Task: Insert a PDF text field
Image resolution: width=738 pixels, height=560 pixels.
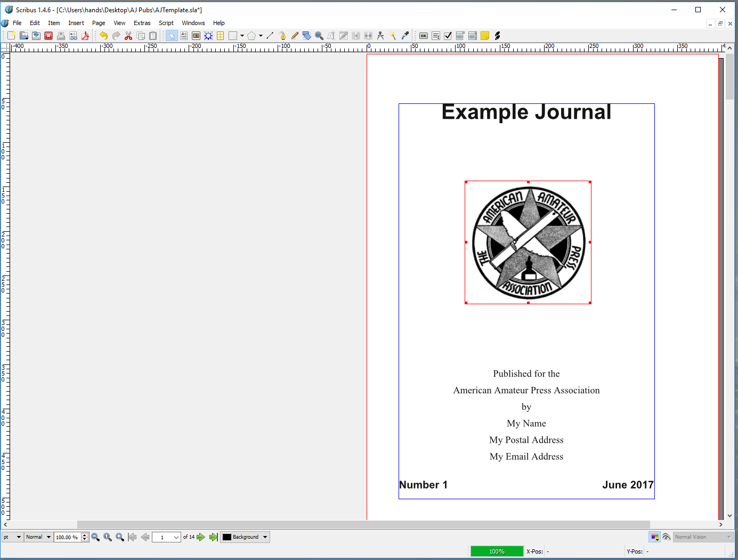Action: pos(436,36)
